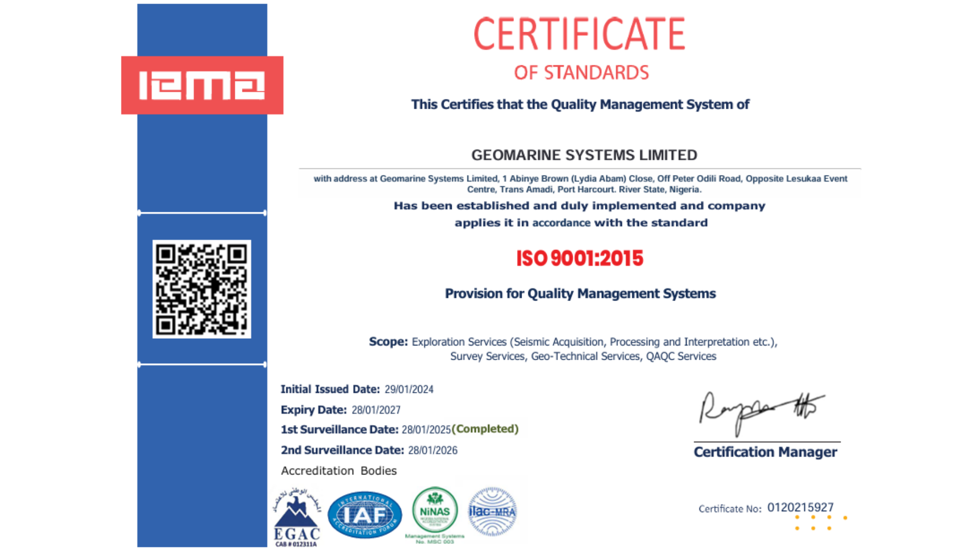Click the Accreditation Bodies label

pos(338,471)
